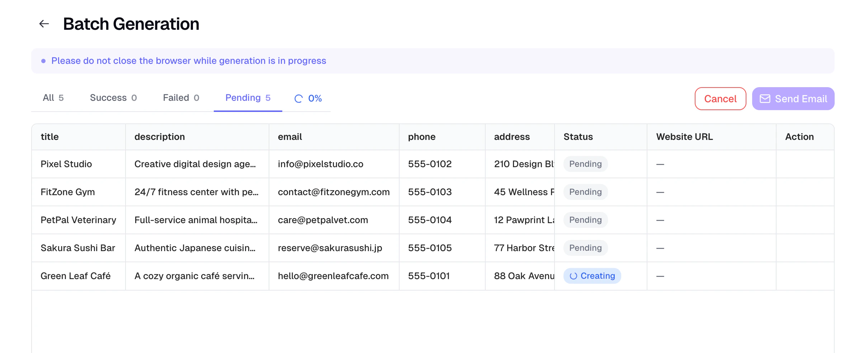Click the email hello@greenleafcafe.com

(x=333, y=276)
